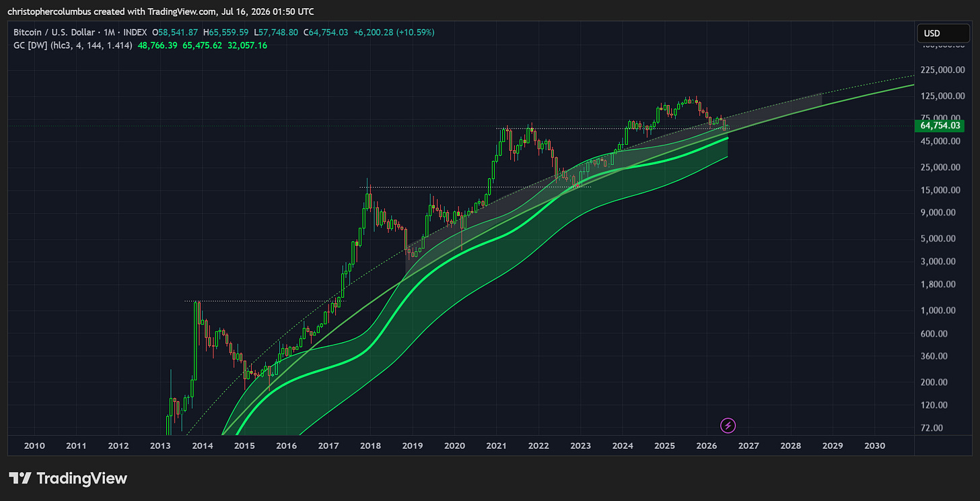Click the 2030 label on the time axis
The image size is (980, 501).
click(874, 446)
